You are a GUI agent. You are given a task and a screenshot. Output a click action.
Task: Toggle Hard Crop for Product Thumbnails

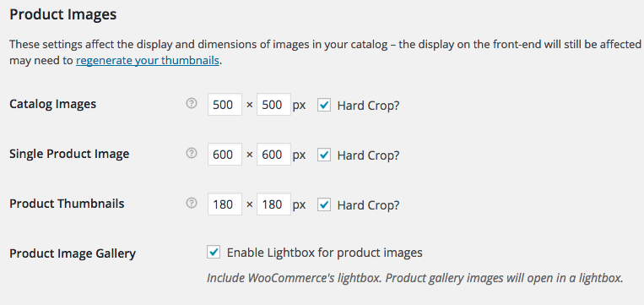click(x=324, y=204)
